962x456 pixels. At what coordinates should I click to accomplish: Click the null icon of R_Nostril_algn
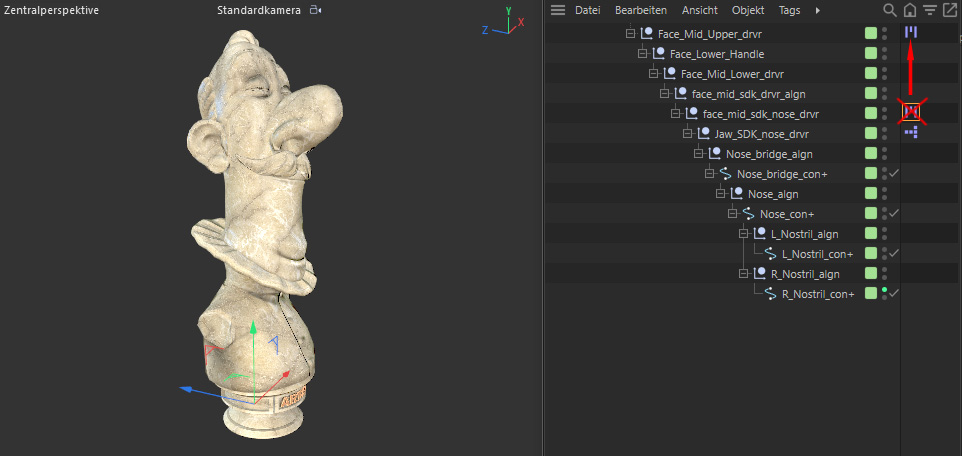tap(760, 273)
